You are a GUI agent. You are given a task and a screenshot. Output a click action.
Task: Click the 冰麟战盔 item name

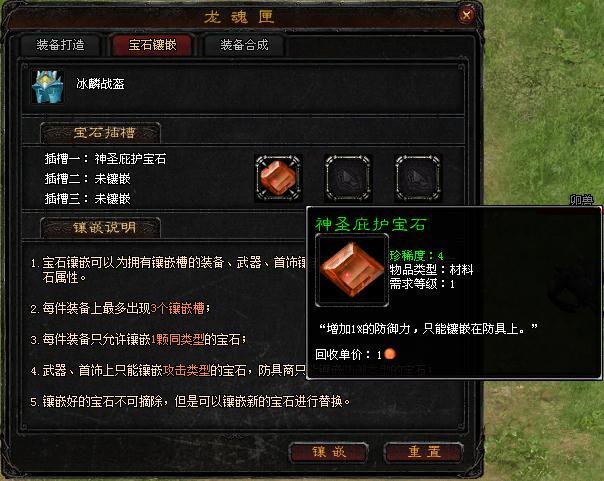(100, 84)
